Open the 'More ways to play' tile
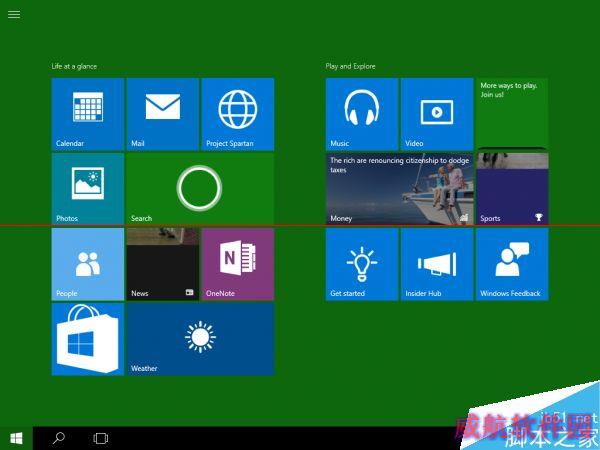This screenshot has height=450, width=600. tap(512, 112)
